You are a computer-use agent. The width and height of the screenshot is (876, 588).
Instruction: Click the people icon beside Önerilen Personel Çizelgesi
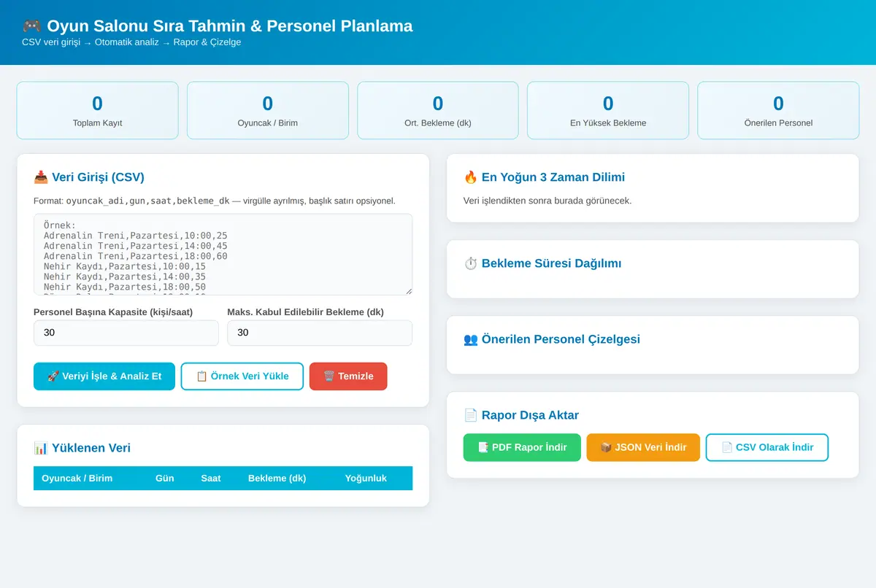(471, 339)
